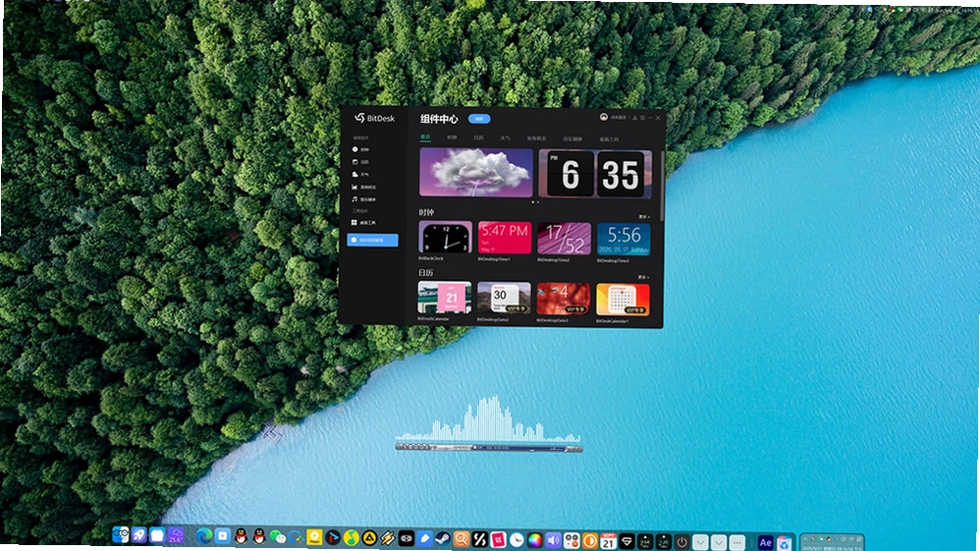Switch to the second tab in component center
The image size is (980, 551).
coord(452,138)
